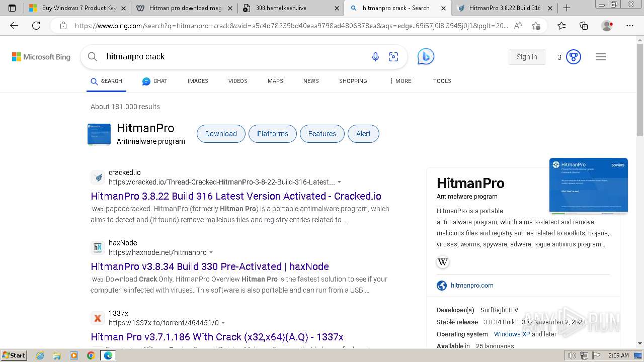Screen dimensions: 644x362
Task: Open the Windows Start menu
Action: point(14,355)
